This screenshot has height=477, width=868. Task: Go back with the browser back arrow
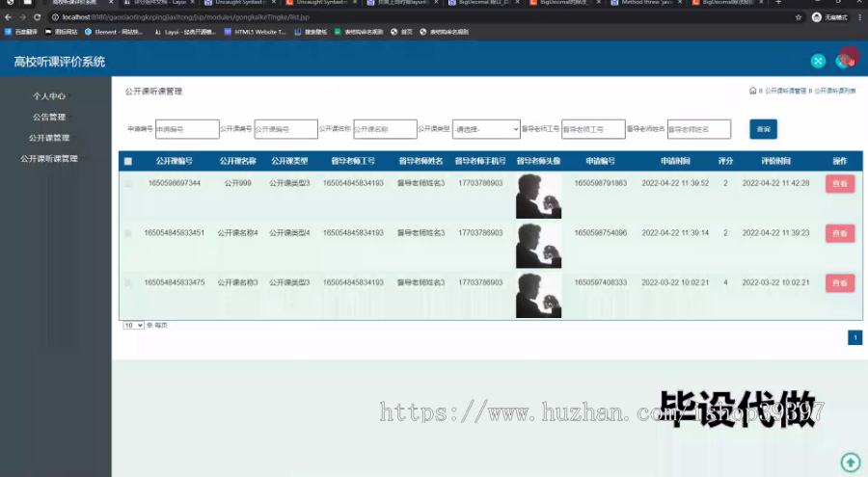(x=8, y=17)
